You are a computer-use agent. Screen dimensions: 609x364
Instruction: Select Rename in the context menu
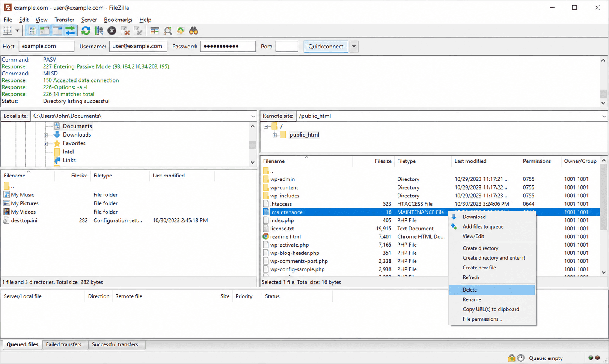(x=492, y=299)
